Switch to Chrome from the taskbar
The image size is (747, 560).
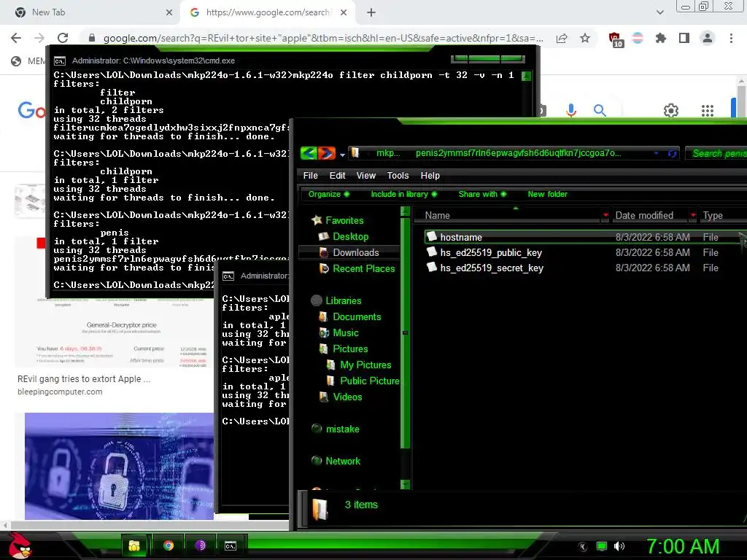[169, 545]
